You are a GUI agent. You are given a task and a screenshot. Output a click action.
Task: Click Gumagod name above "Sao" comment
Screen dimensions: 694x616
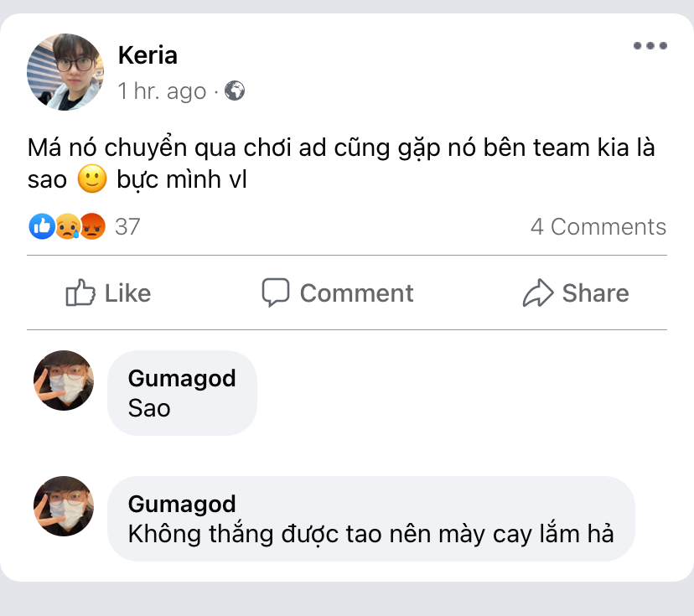(182, 378)
